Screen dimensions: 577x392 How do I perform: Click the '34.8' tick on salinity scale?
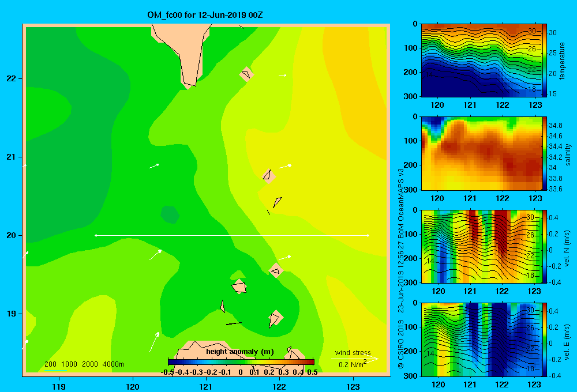pos(555,126)
